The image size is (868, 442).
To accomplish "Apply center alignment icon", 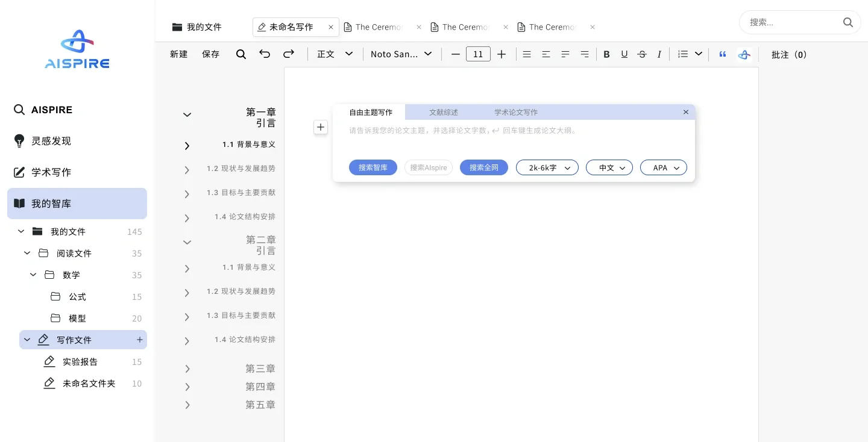I will point(546,54).
